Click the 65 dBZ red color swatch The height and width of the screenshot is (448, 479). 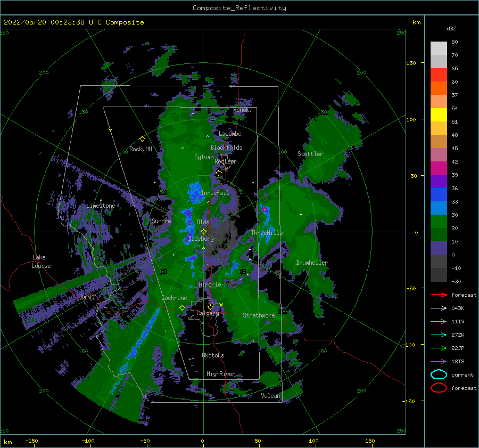439,75
